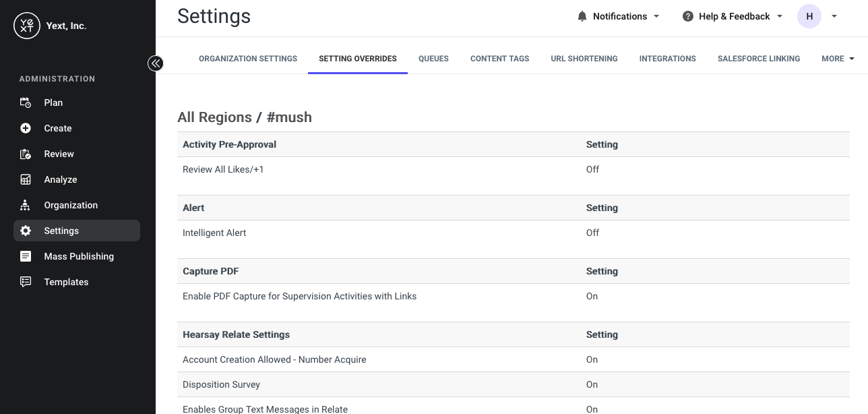
Task: Click the H user avatar
Action: tap(809, 16)
